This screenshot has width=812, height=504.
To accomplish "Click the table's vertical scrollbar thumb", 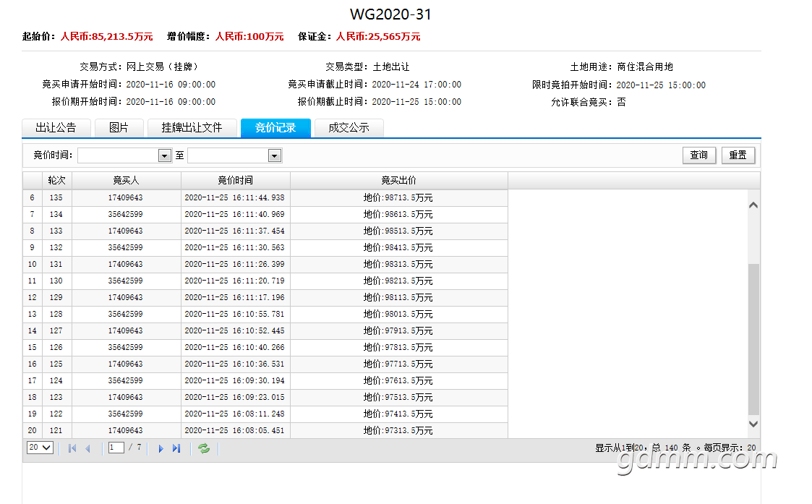I will click(753, 339).
